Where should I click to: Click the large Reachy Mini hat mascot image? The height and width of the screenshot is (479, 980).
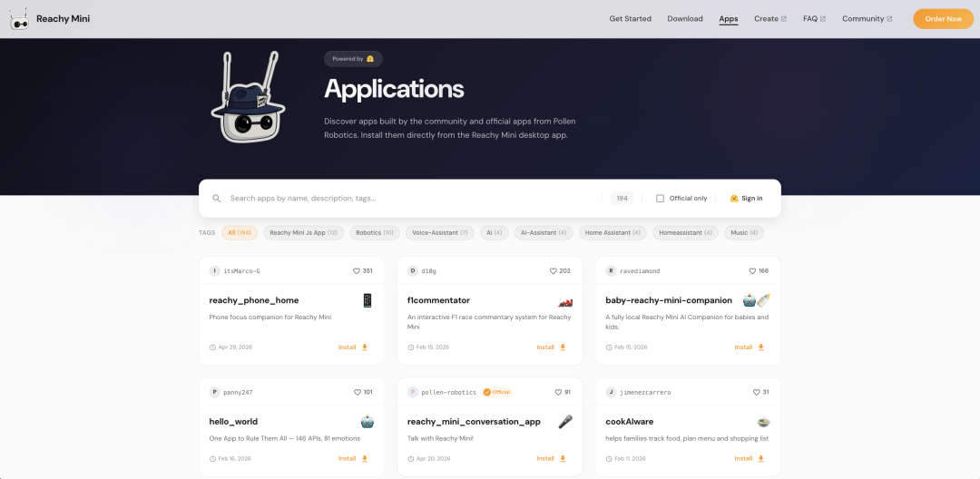coord(248,96)
